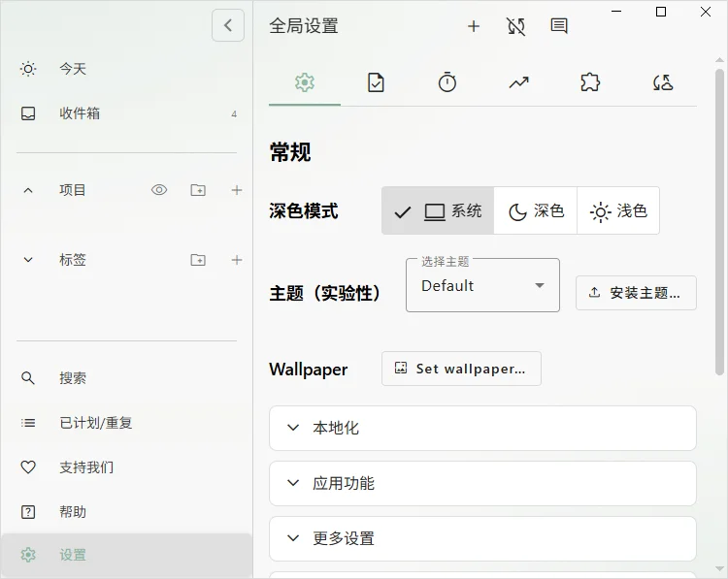Collapse the Projects (项目) section

[x=28, y=190]
